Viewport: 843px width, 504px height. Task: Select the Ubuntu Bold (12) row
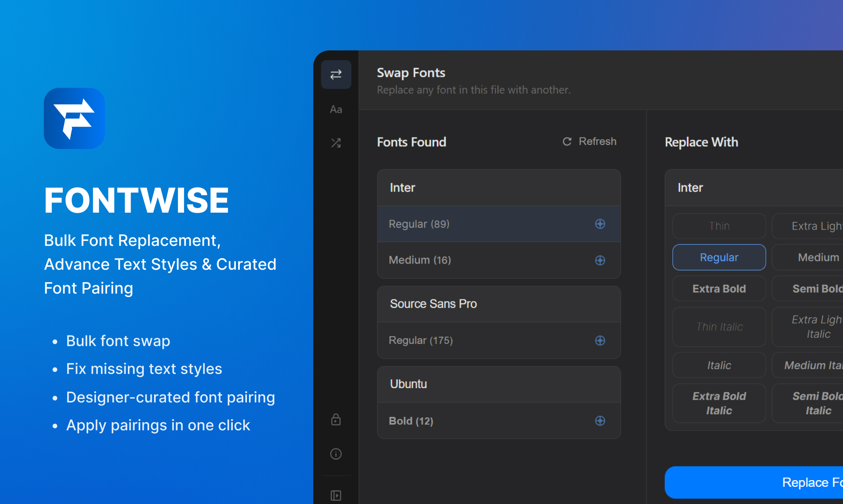click(x=499, y=421)
